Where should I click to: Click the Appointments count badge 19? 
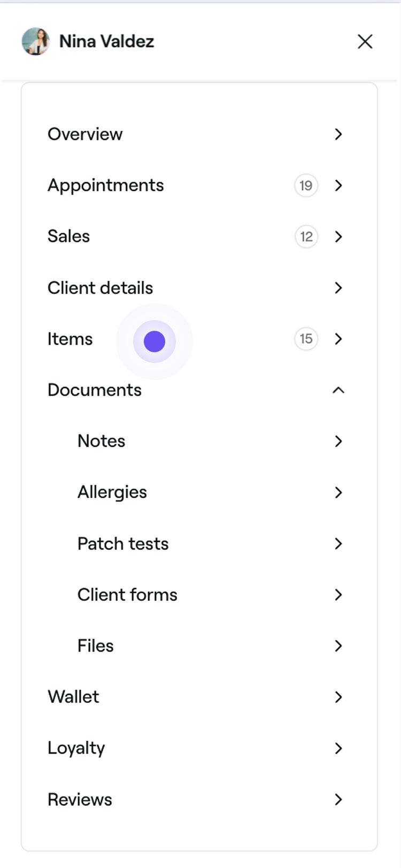[306, 185]
